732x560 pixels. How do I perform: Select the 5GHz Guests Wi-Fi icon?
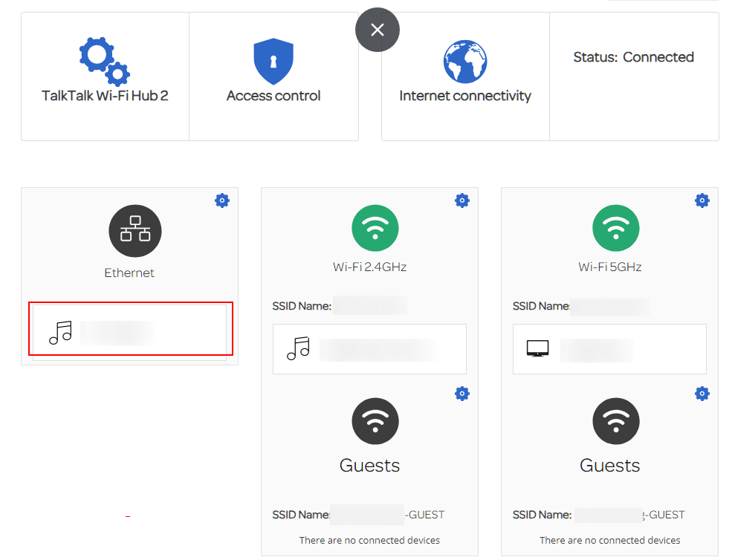coord(615,421)
